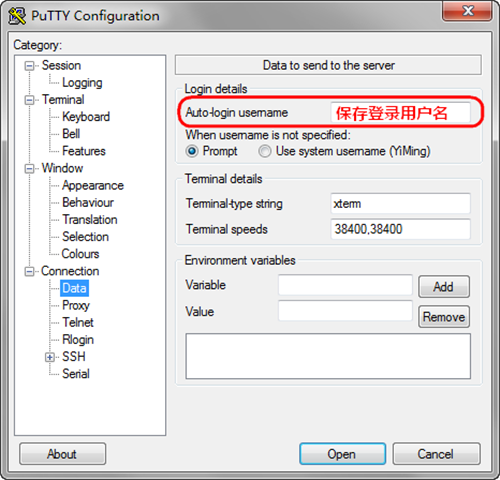Open the Translation category
500x480 pixels.
90,220
